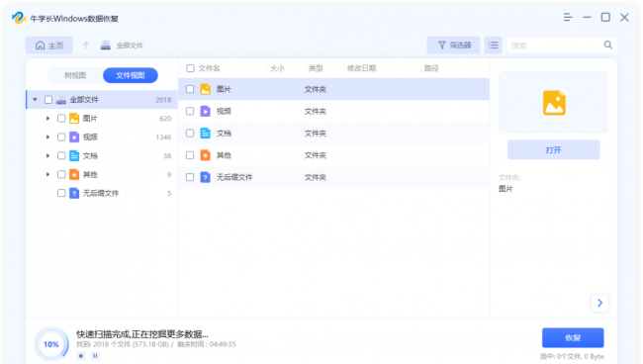Open the title bar hamburger menu
Viewport: 643px width, 364px height.
coord(568,17)
